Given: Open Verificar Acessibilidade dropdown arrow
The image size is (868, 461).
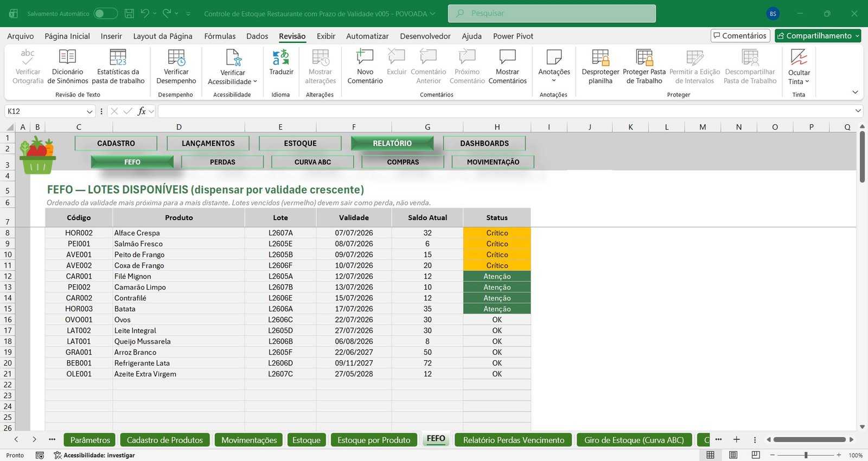Looking at the screenshot, I should point(255,82).
